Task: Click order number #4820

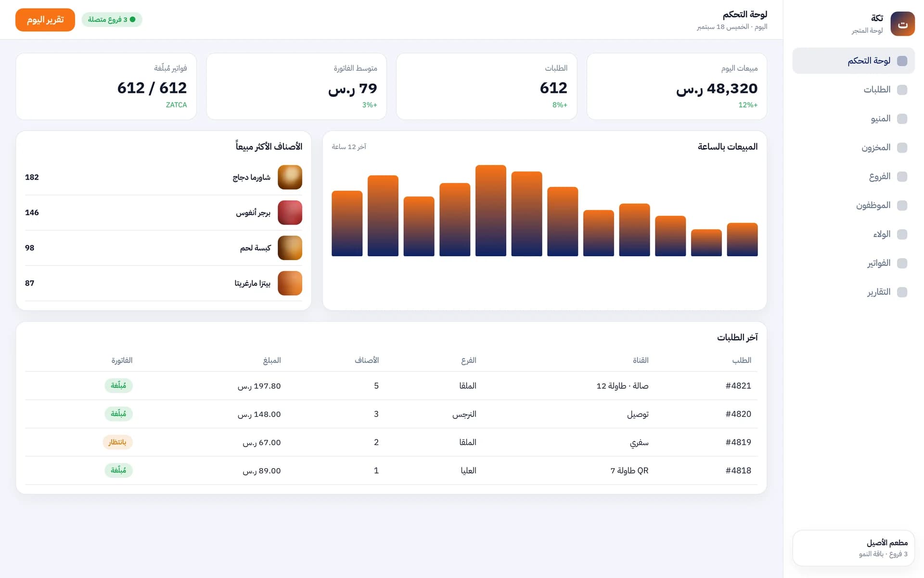Action: tap(738, 414)
